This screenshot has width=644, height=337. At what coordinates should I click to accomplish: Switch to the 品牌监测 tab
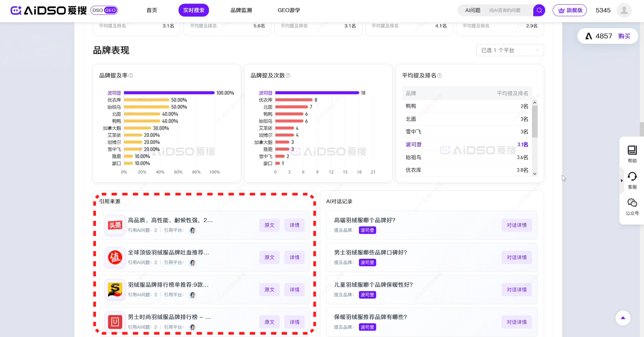pyautogui.click(x=241, y=10)
